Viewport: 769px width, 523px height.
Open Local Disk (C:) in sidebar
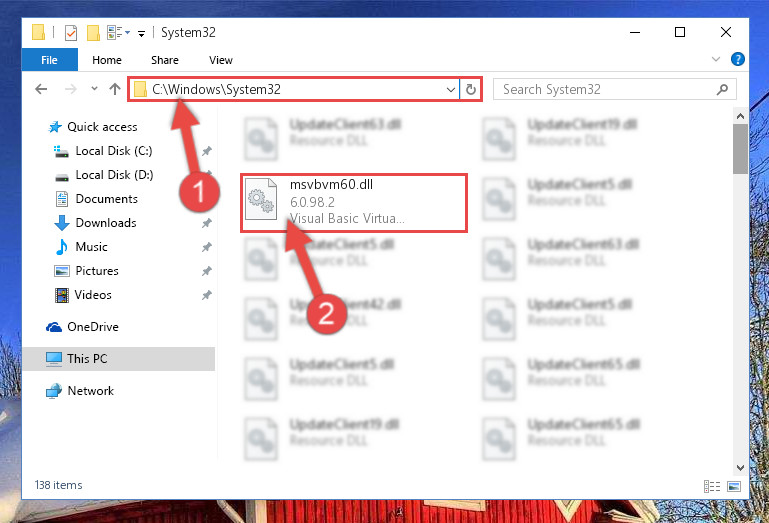(114, 151)
